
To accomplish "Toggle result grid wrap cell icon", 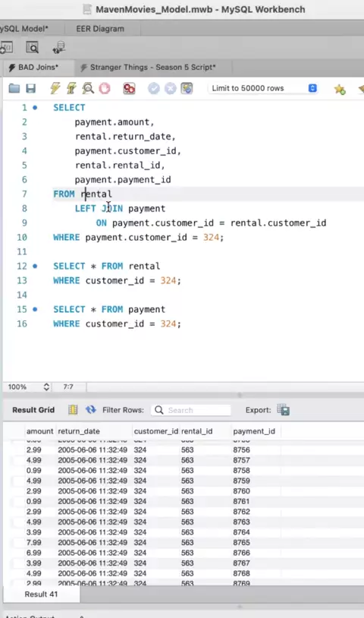I will point(73,410).
